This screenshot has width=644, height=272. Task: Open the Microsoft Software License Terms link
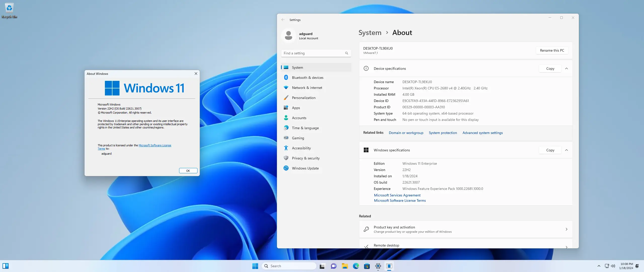pyautogui.click(x=399, y=200)
